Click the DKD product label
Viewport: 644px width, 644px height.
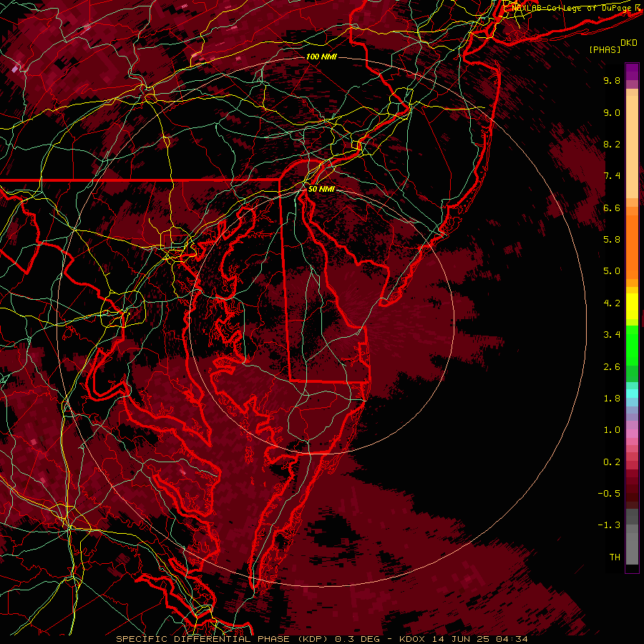point(629,43)
